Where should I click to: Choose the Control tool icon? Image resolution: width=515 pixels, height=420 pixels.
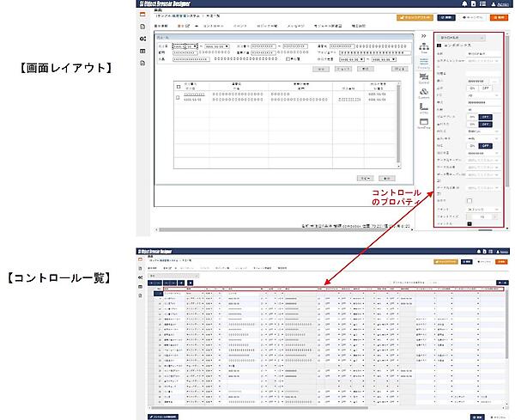click(x=424, y=78)
